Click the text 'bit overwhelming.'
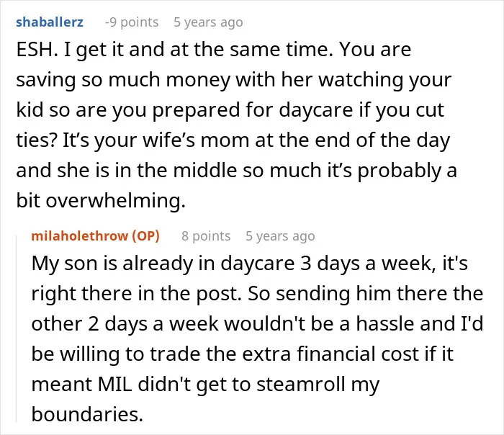The image size is (504, 435). pyautogui.click(x=101, y=201)
